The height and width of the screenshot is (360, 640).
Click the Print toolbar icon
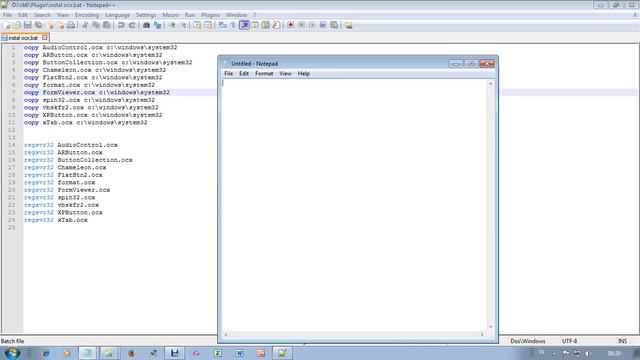click(71, 25)
